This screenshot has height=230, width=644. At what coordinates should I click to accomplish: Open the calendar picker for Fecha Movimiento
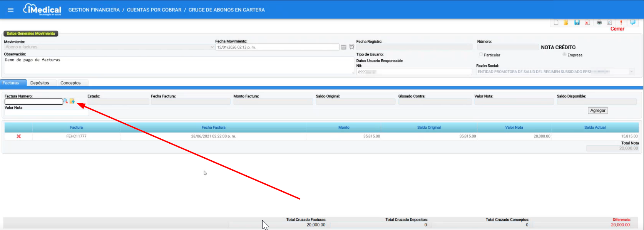[343, 47]
